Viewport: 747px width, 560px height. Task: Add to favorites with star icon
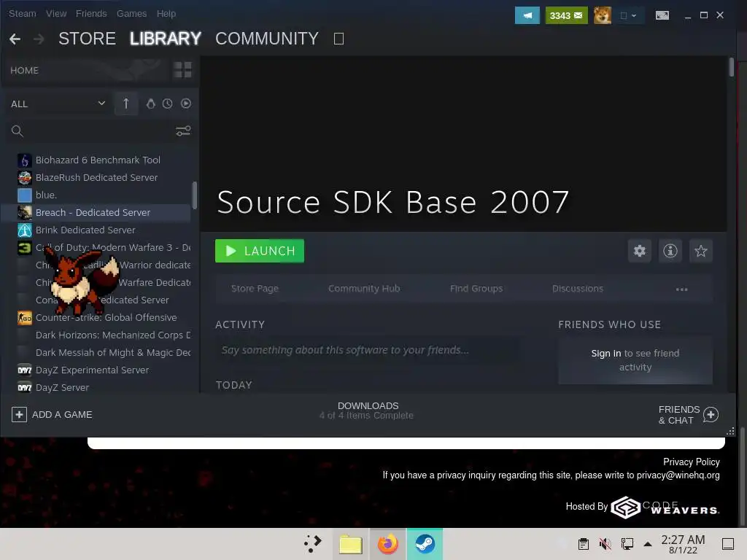(x=701, y=251)
